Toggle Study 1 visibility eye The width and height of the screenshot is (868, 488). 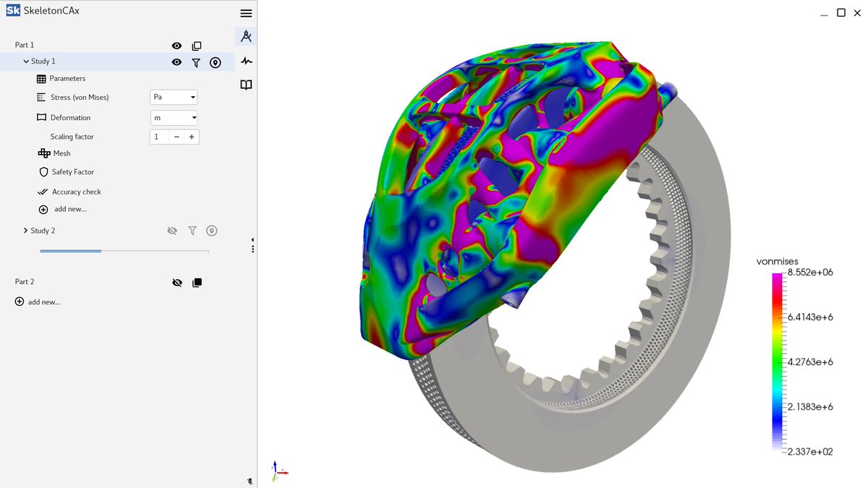(x=176, y=62)
